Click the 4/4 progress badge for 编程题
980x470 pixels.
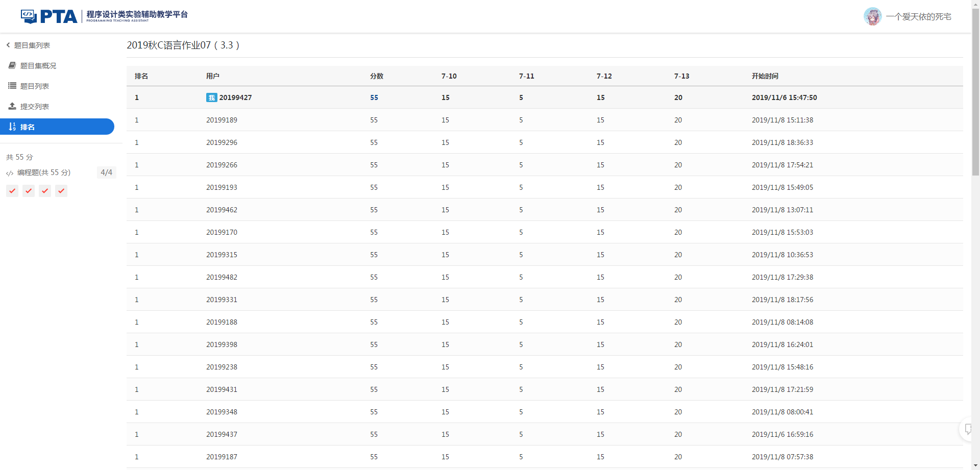pyautogui.click(x=106, y=172)
